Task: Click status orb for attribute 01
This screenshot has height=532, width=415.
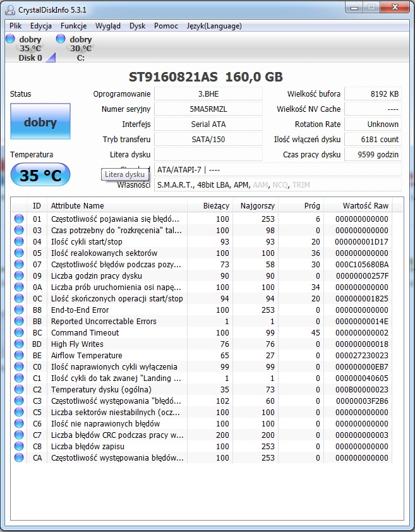Action: 19,219
